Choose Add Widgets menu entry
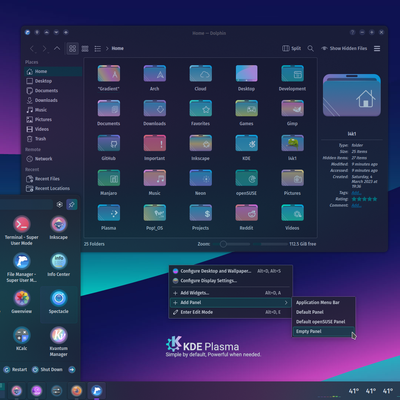This screenshot has width=400, height=400. 231,293
